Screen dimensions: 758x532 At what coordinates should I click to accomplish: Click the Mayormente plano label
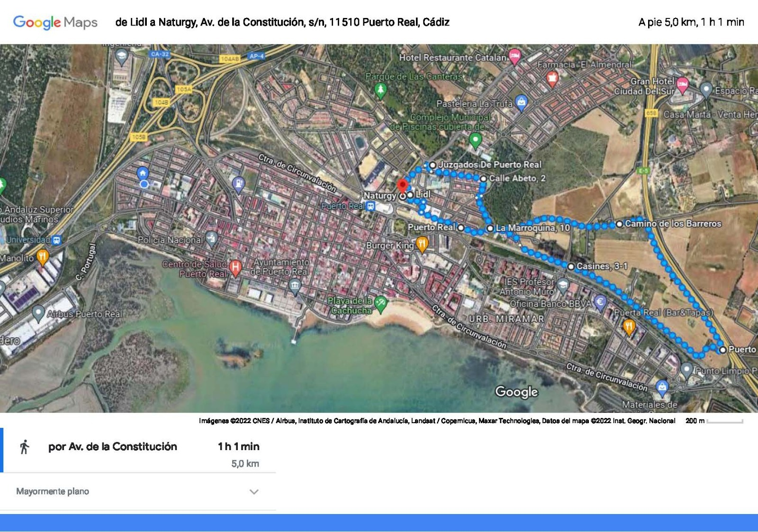(53, 491)
